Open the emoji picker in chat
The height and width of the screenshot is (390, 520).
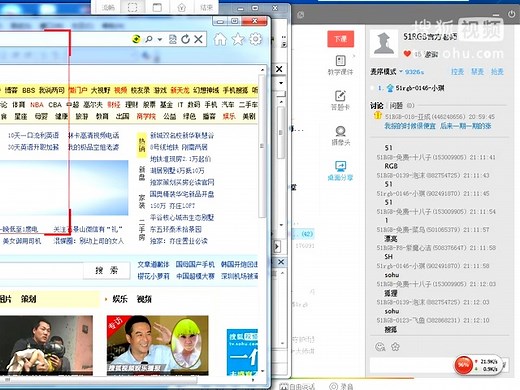[380, 347]
